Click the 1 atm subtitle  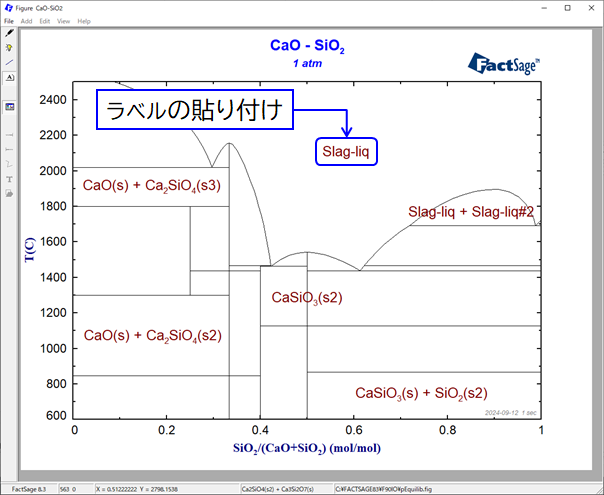[307, 64]
